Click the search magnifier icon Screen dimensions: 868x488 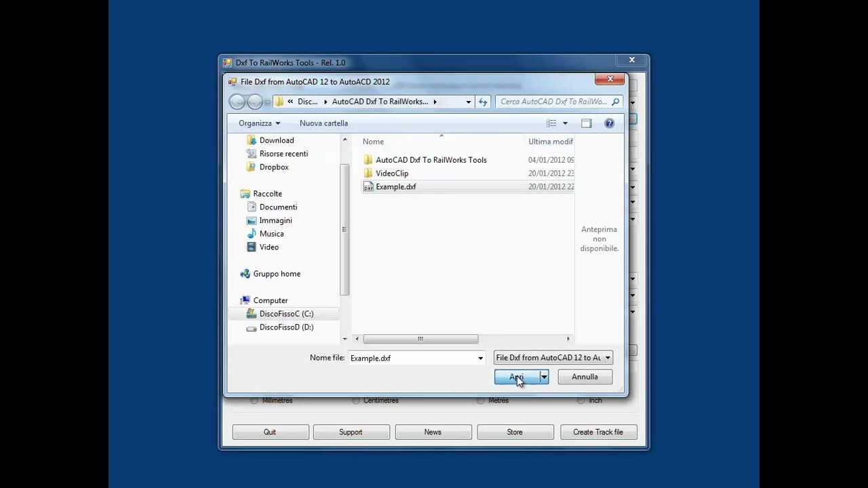tap(615, 102)
